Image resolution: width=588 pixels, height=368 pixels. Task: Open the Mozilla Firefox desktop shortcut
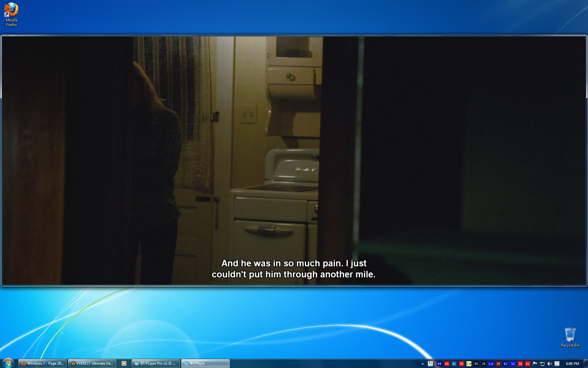tap(11, 15)
